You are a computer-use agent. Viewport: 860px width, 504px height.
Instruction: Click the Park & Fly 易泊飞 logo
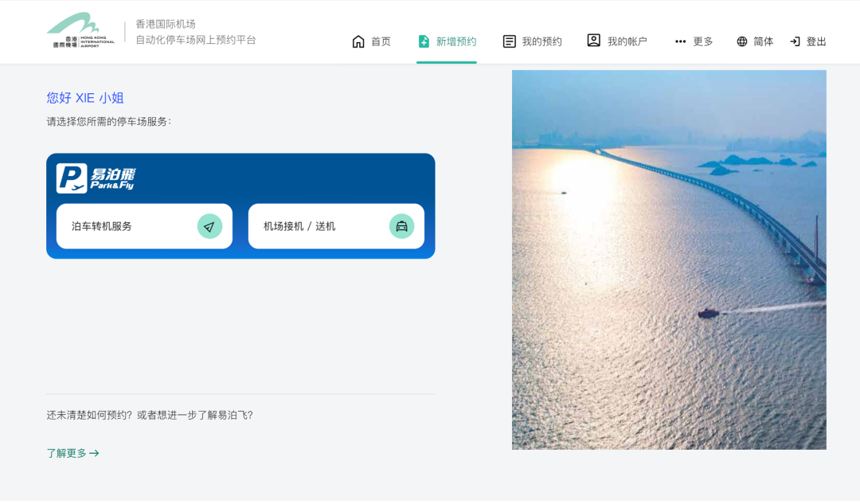pos(96,178)
